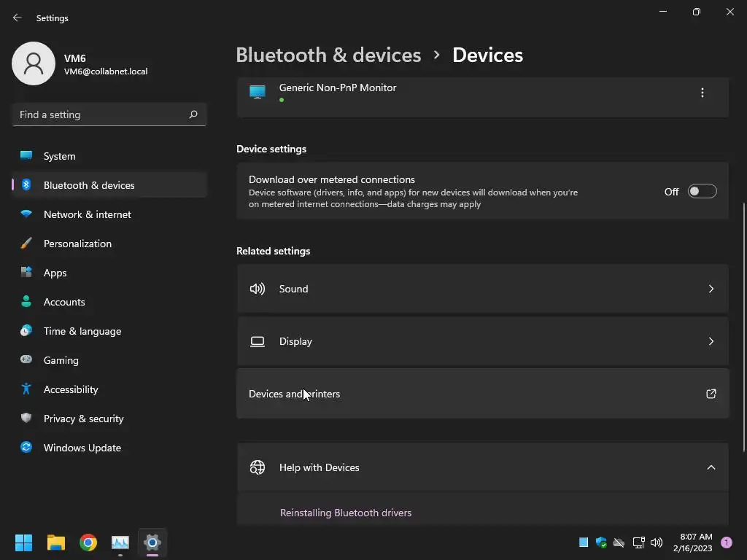Open File Explorer from the taskbar
747x560 pixels.
56,542
